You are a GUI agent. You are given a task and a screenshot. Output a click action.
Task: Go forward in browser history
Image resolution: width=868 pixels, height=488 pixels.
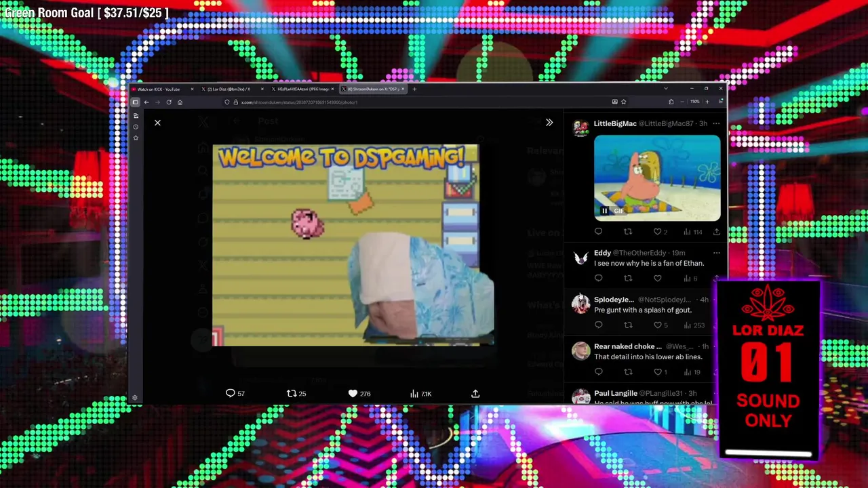coord(157,102)
